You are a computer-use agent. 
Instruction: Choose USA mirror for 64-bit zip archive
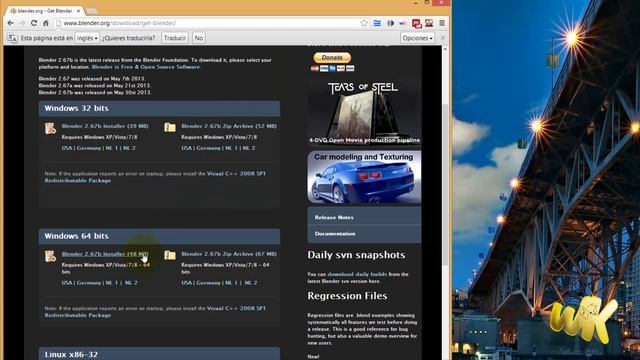pos(187,283)
